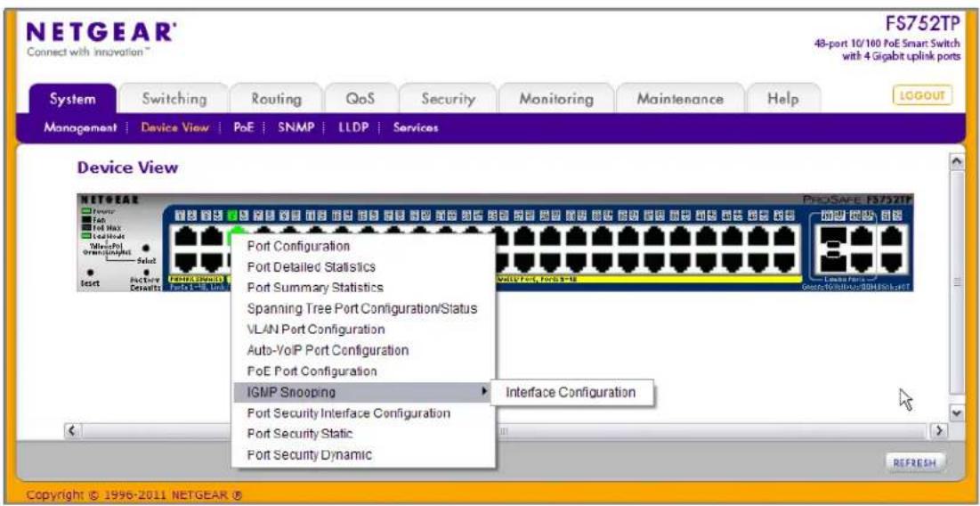Click the horizontal scrollbar left arrow
Image resolution: width=980 pixels, height=506 pixels.
[x=72, y=431]
